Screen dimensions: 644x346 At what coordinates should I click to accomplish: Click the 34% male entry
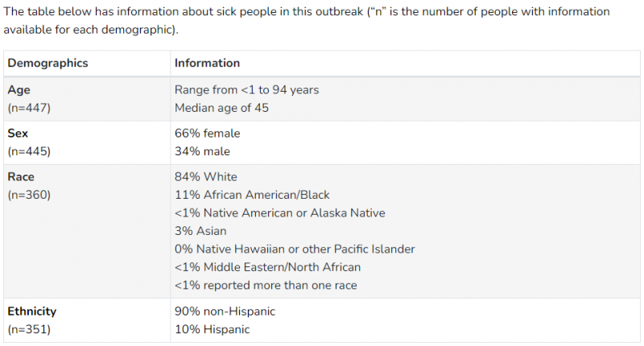tap(202, 151)
